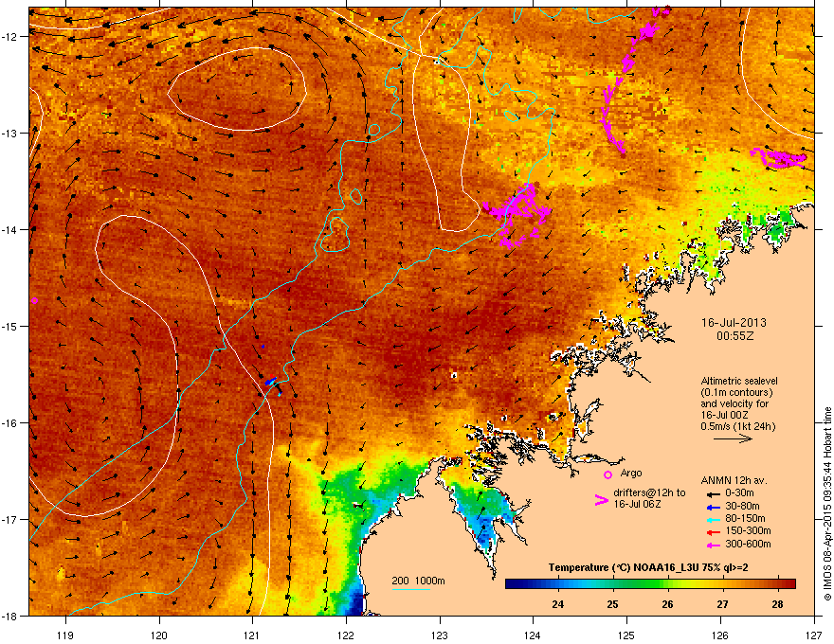Click the '80-150m' depth label
Screen dimensions: 834x644
745,519
